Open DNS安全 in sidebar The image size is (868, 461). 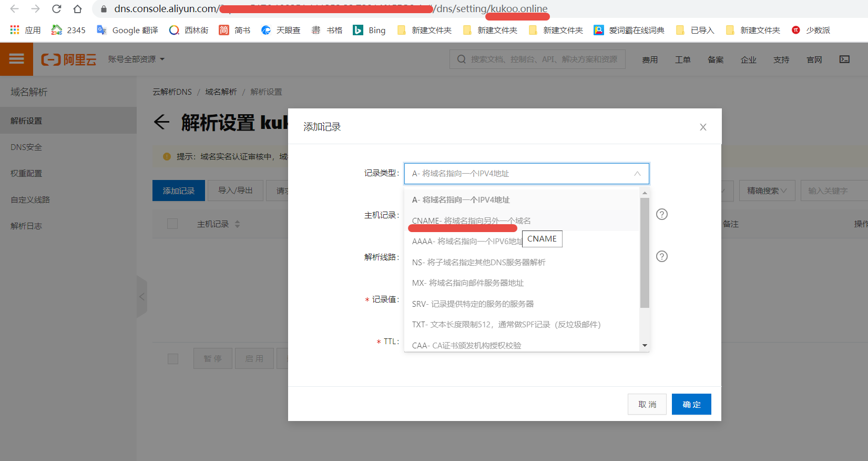click(68, 147)
